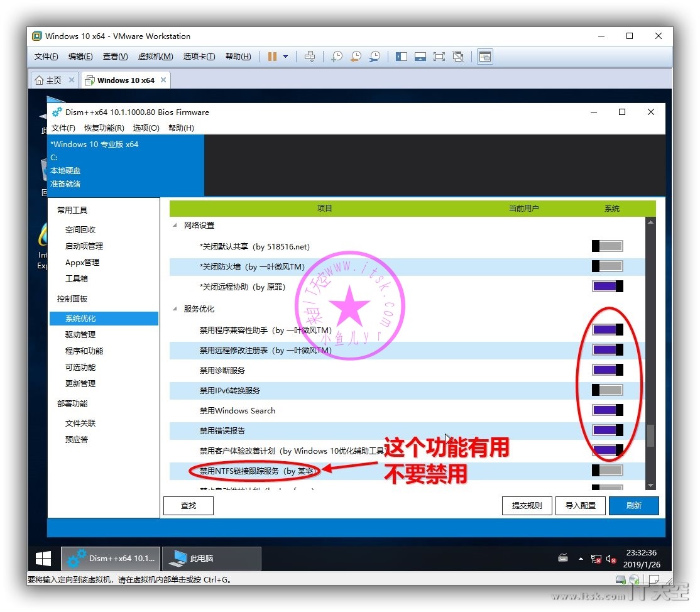Toggle 禁用程序兼容性助手 switch

(x=607, y=330)
